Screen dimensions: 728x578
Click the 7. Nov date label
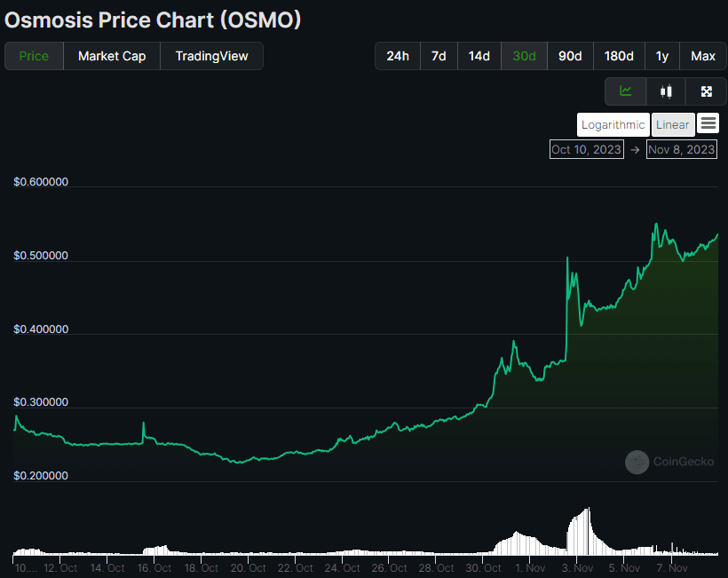point(671,568)
